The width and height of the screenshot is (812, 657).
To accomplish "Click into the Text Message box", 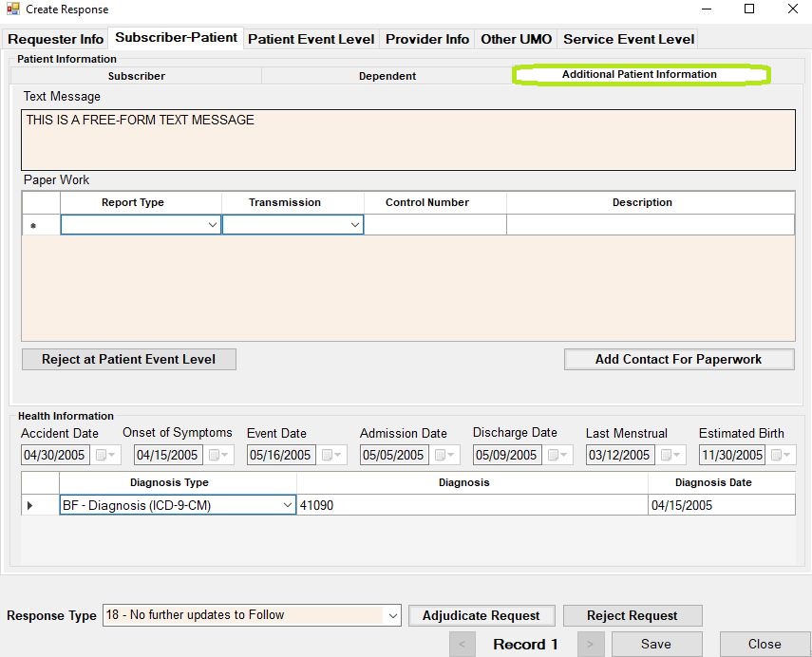I will [408, 140].
